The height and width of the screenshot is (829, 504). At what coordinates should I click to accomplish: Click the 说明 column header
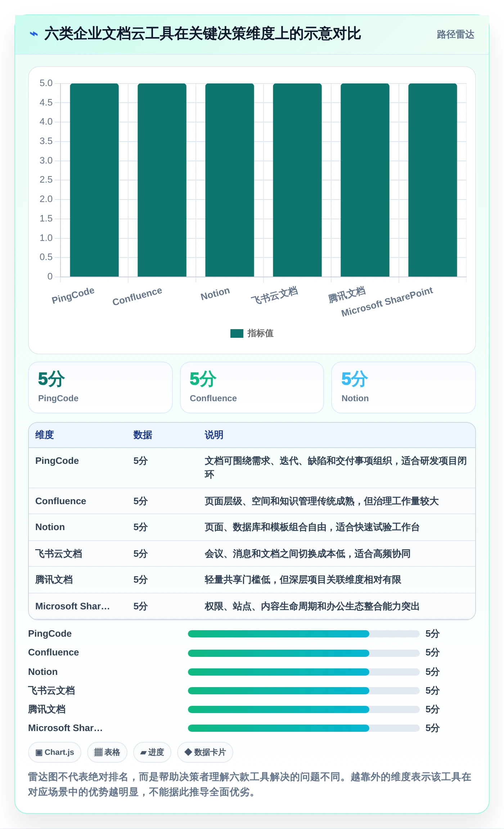click(x=214, y=435)
